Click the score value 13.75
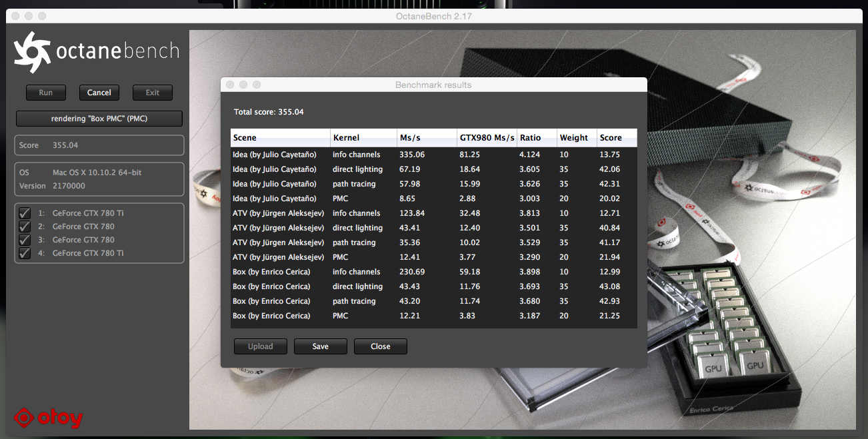This screenshot has height=439, width=868. point(610,155)
